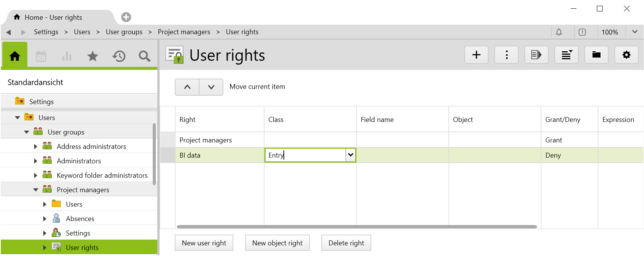Click User groups in the breadcrumb
The image size is (644, 256).
tap(124, 32)
